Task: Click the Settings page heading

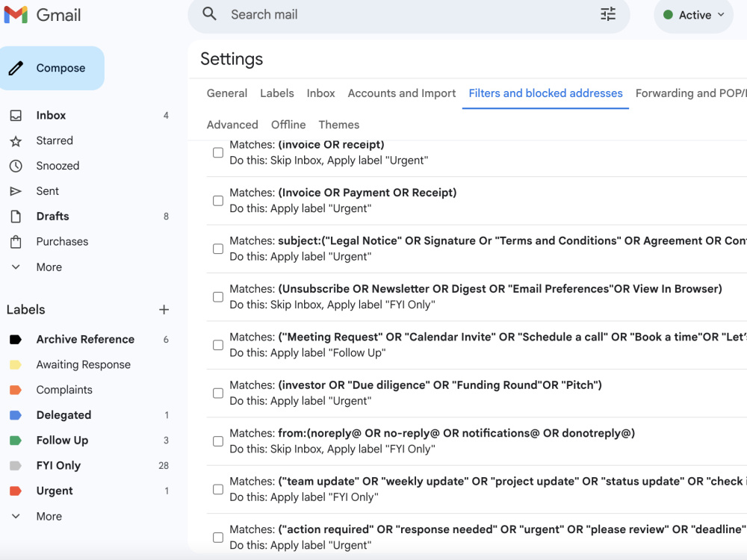Action: click(232, 59)
